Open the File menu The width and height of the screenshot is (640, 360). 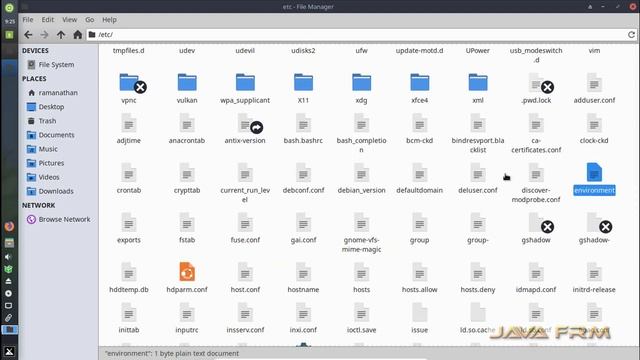(28, 20)
